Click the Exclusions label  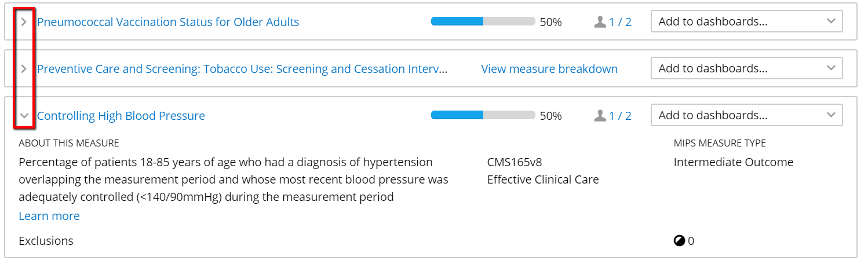[x=46, y=241]
